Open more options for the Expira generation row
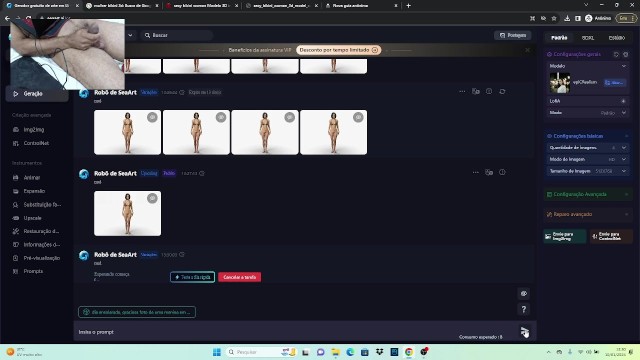Viewport: 640px width, 360px height. tap(462, 91)
